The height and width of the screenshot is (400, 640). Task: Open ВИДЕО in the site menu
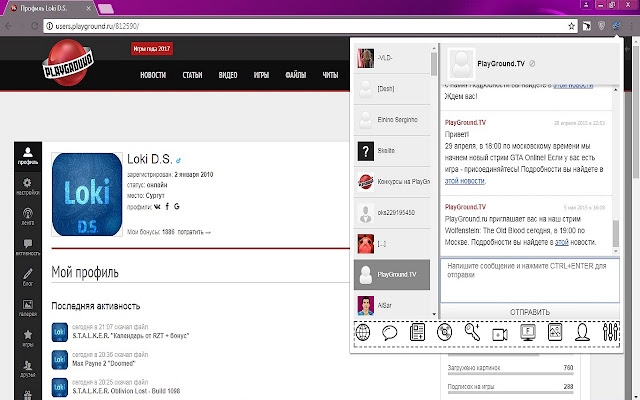[228, 75]
